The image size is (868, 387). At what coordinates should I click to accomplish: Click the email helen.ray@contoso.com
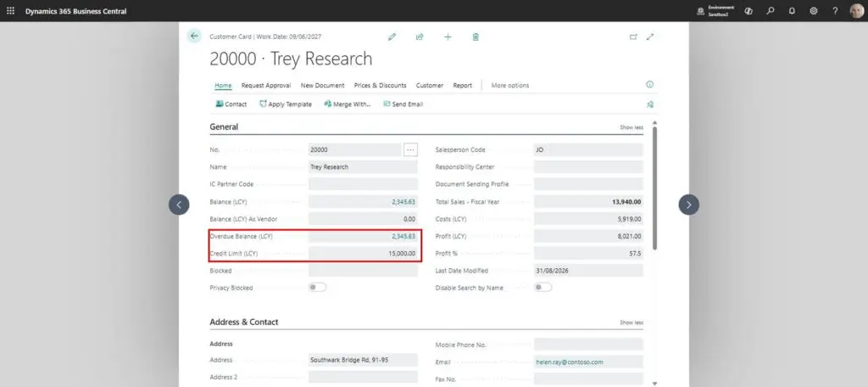click(569, 362)
